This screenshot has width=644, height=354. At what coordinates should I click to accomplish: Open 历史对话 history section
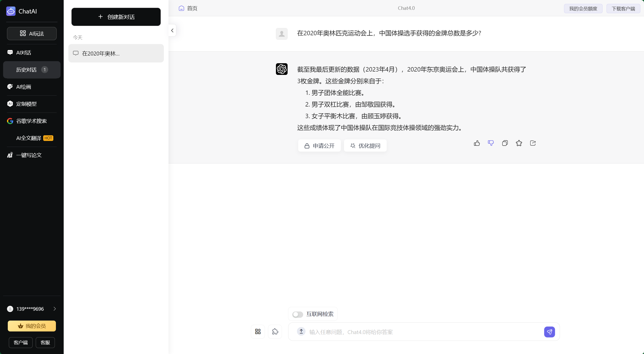[x=27, y=69]
